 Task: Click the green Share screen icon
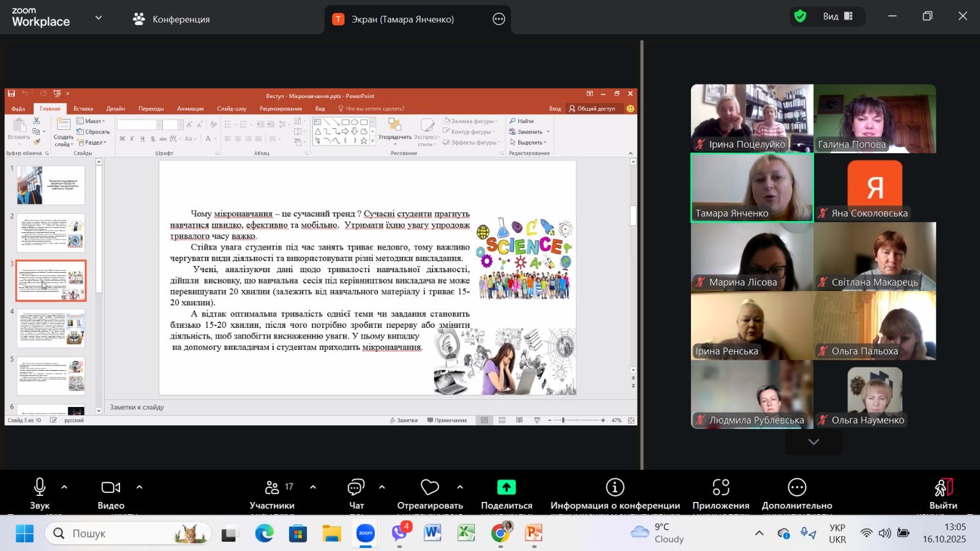(x=506, y=487)
